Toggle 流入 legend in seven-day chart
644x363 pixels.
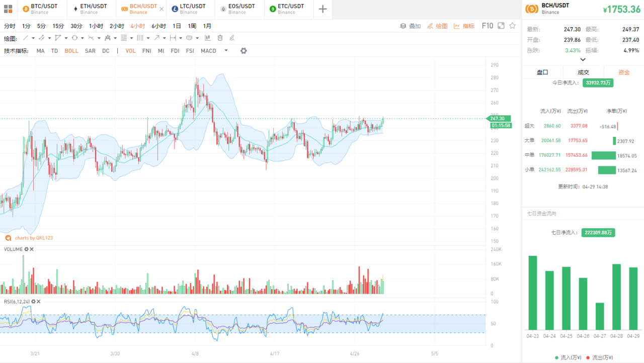pyautogui.click(x=568, y=358)
